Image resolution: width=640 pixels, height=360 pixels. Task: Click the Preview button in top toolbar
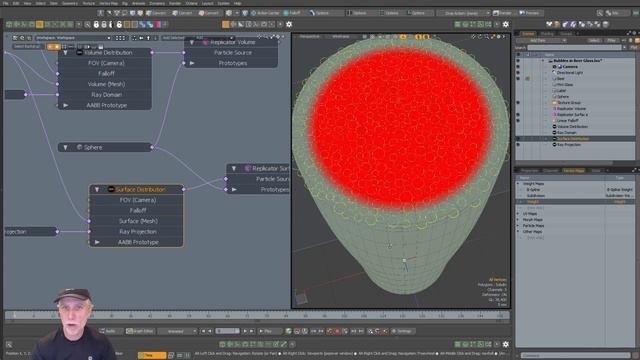pyautogui.click(x=529, y=13)
